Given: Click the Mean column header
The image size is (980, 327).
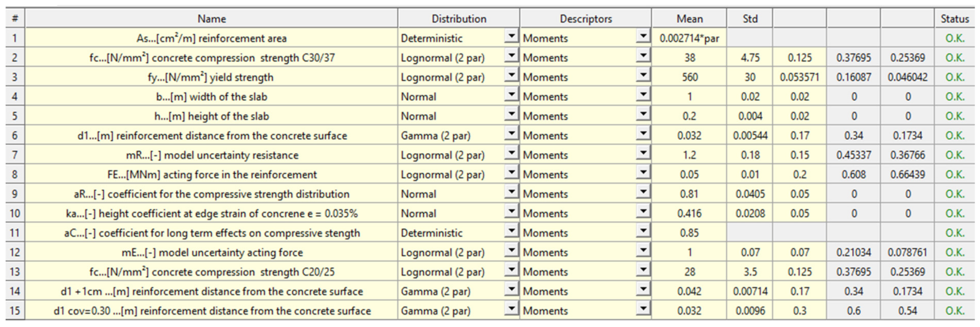Looking at the screenshot, I should pos(689,19).
